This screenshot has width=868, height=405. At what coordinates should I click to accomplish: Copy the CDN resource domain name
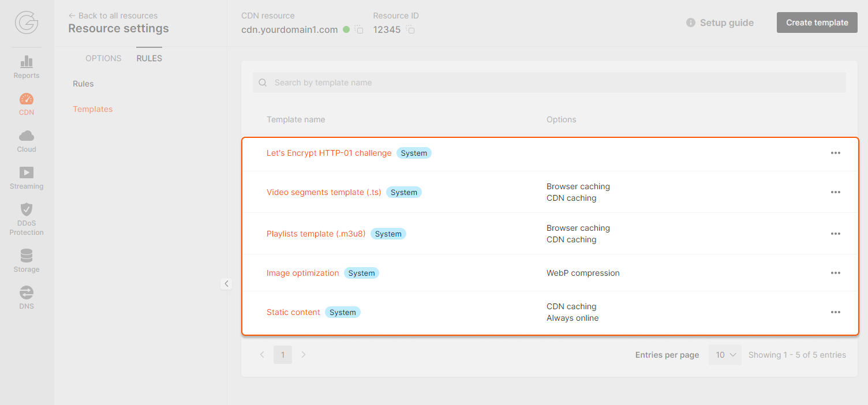point(359,29)
